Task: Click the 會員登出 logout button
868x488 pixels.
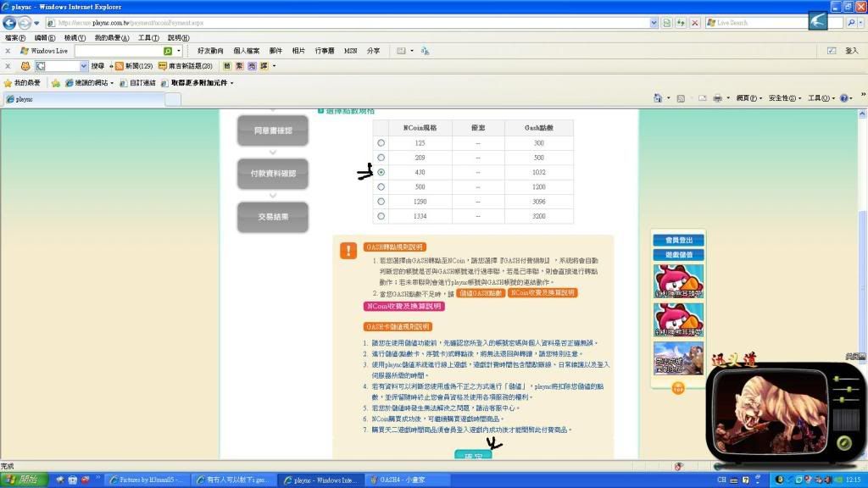Action: 678,241
